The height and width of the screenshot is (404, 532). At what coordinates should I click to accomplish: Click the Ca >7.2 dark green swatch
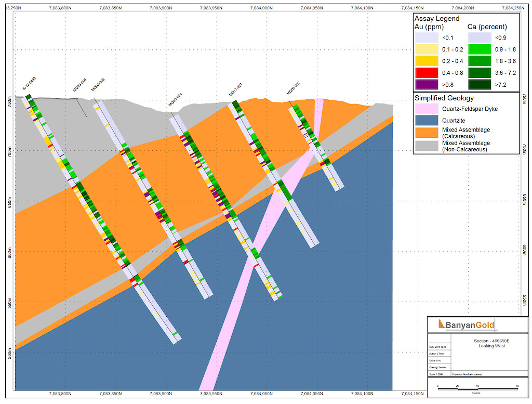(479, 84)
